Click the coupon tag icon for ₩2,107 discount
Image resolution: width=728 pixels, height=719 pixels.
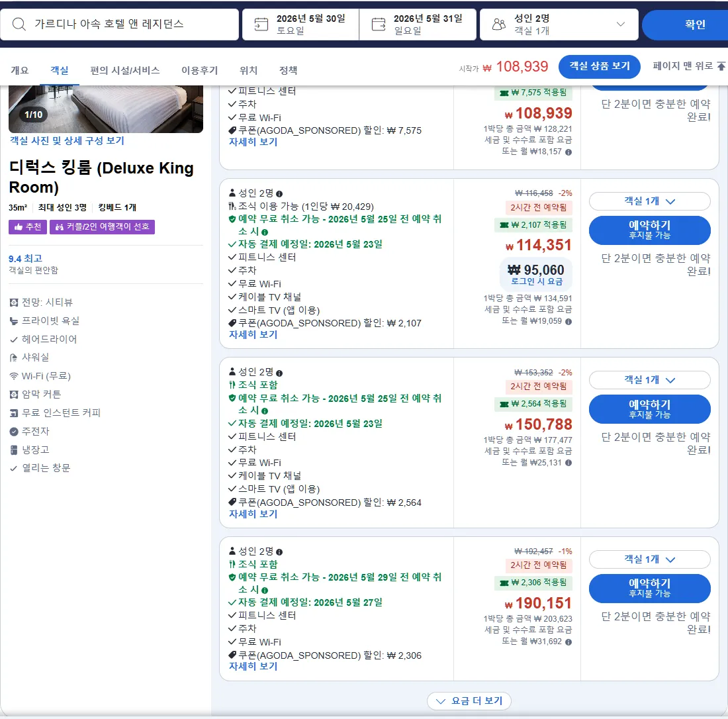coord(232,323)
